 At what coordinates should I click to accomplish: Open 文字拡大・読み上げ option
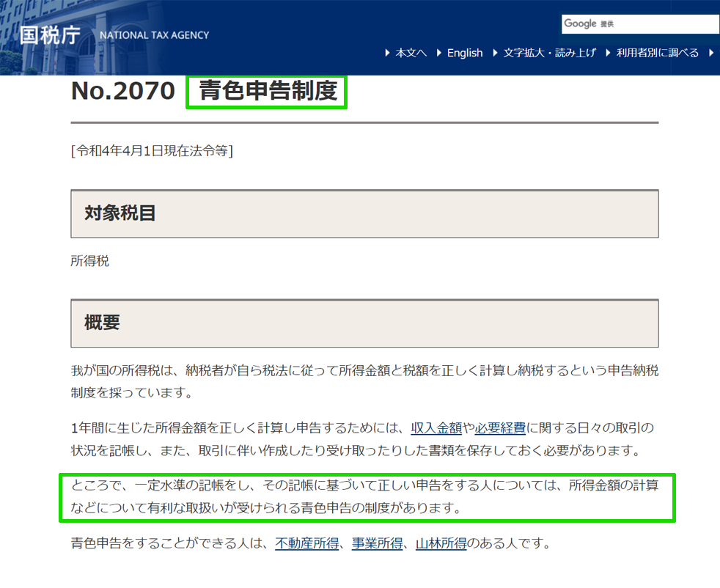550,53
